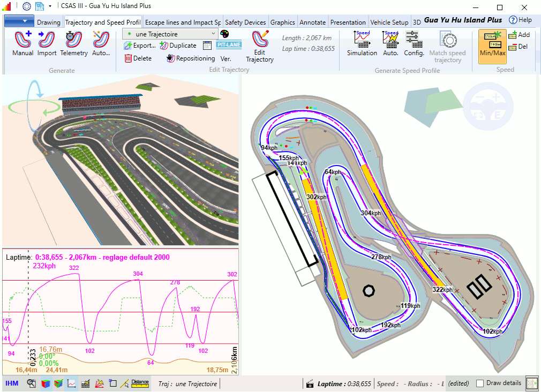The height and width of the screenshot is (392, 541).
Task: Click the grid export icon at bottom right
Action: (532, 383)
